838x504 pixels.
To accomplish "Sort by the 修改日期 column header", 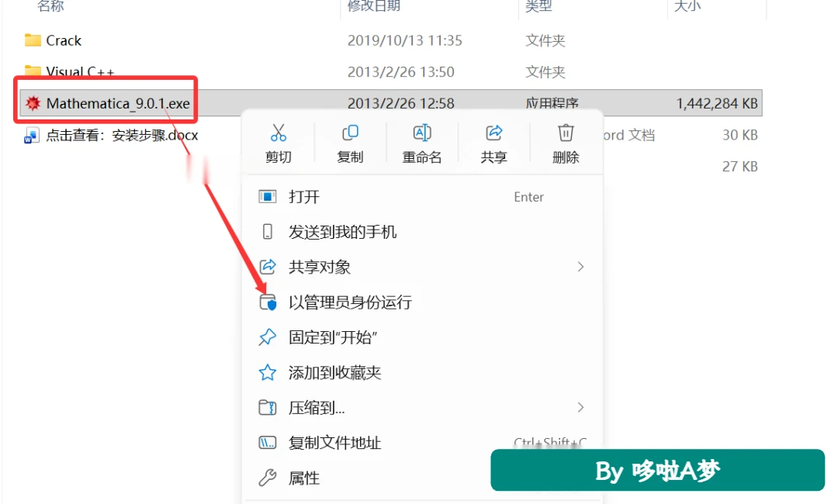I will [374, 6].
